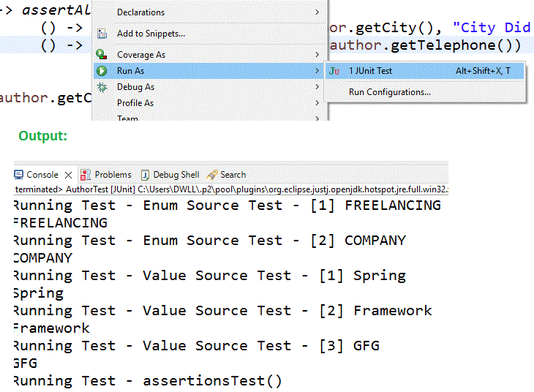Click the Debug Shell view icon
This screenshot has width=534, height=392.
pyautogui.click(x=145, y=175)
